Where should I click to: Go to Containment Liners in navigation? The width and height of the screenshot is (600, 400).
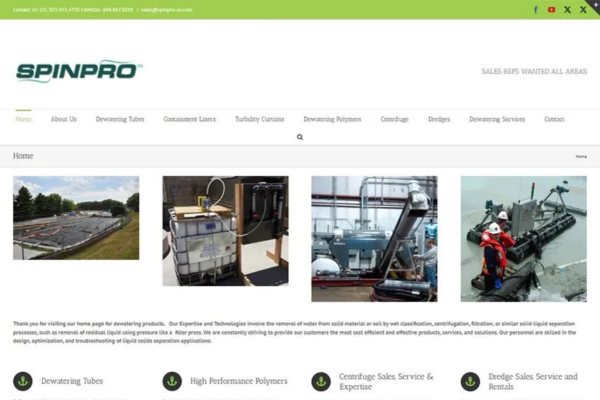[189, 119]
